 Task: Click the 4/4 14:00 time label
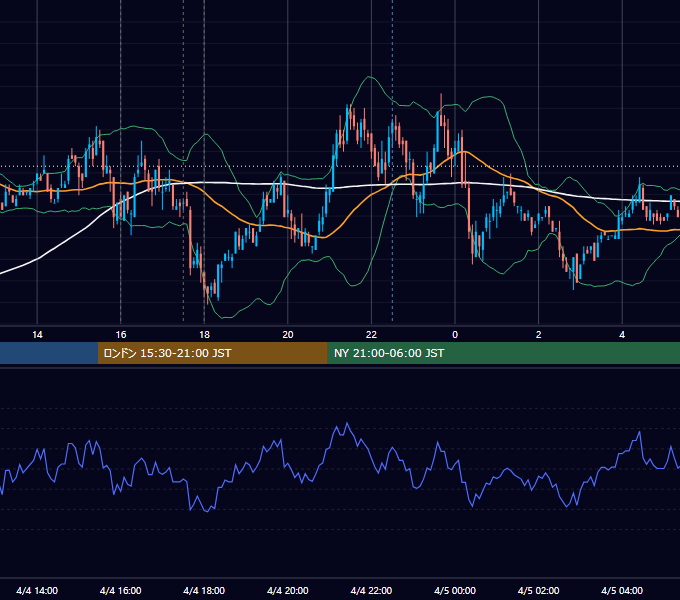click(37, 591)
